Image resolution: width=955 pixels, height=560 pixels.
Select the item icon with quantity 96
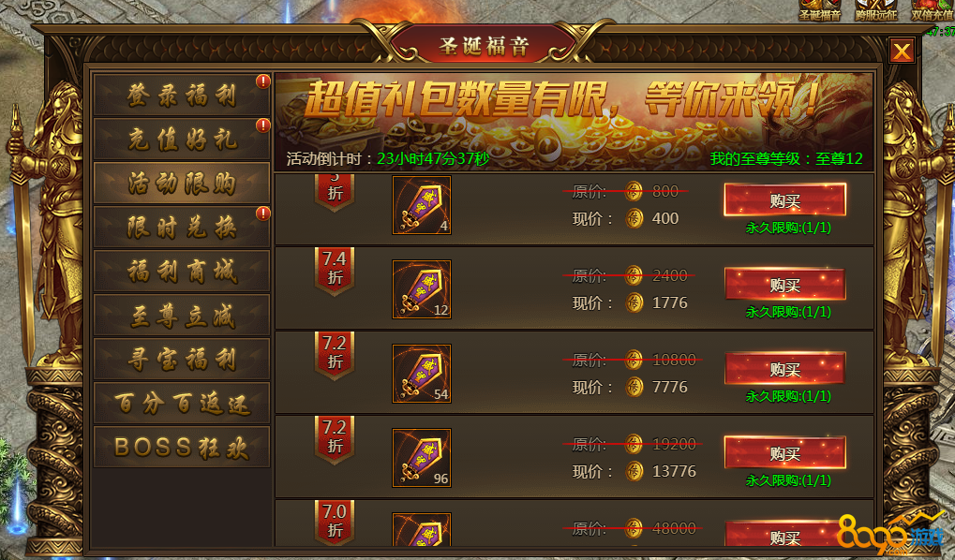tap(422, 458)
